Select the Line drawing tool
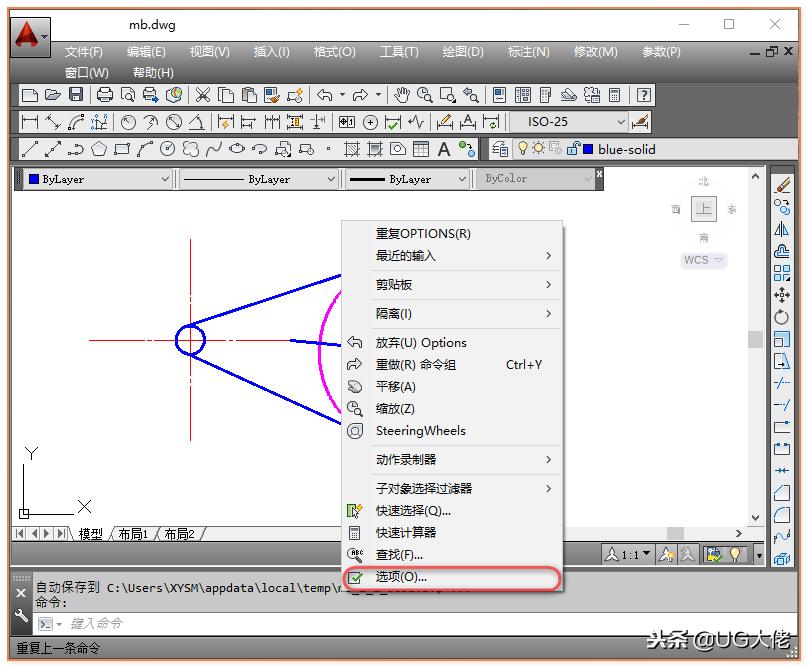Screen dimensions: 808x668 coord(29,150)
